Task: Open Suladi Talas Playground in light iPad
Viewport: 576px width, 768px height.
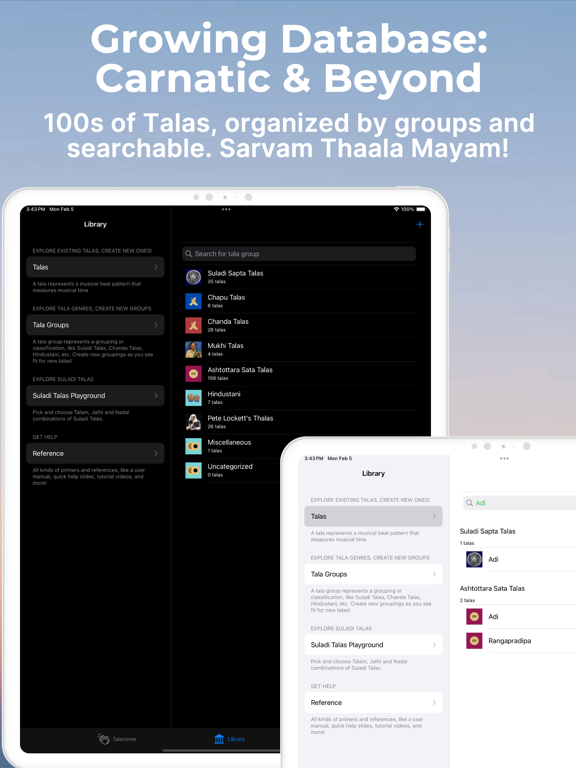Action: (x=373, y=645)
